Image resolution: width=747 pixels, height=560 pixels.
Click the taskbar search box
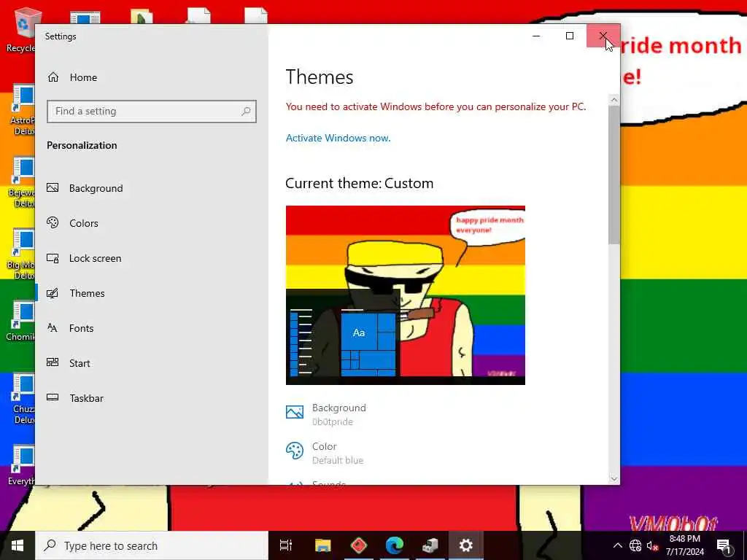152,545
